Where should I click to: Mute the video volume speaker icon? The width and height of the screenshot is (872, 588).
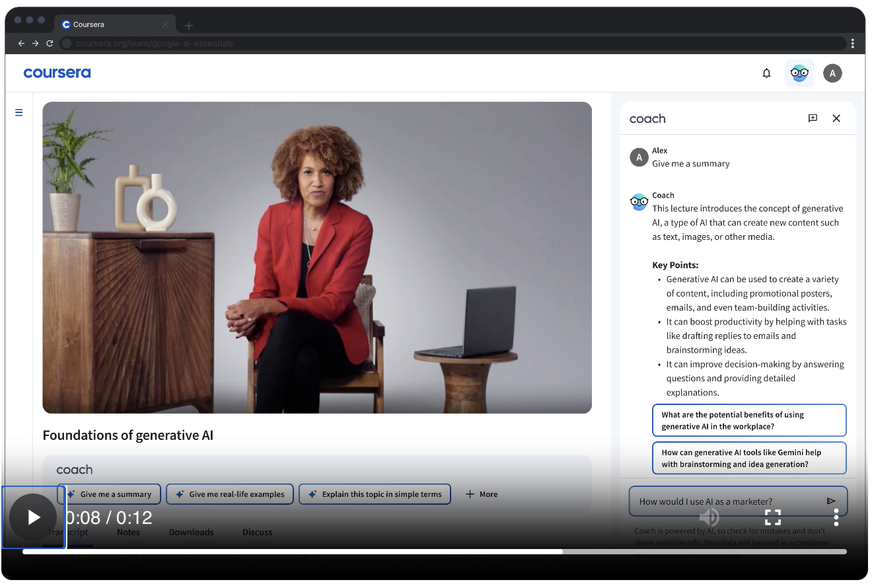pos(709,517)
